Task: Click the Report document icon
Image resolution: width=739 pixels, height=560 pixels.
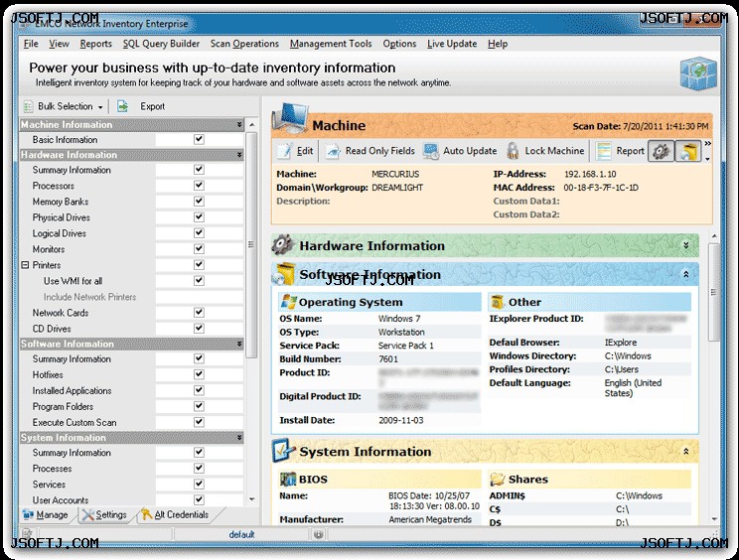Action: (x=603, y=151)
